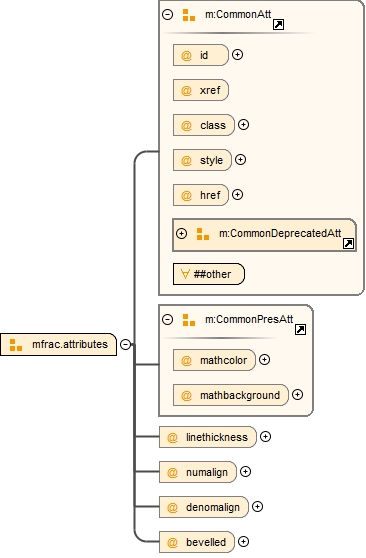Select the mathcolor attribute node
Viewport: 366px width, 558px height.
click(214, 360)
